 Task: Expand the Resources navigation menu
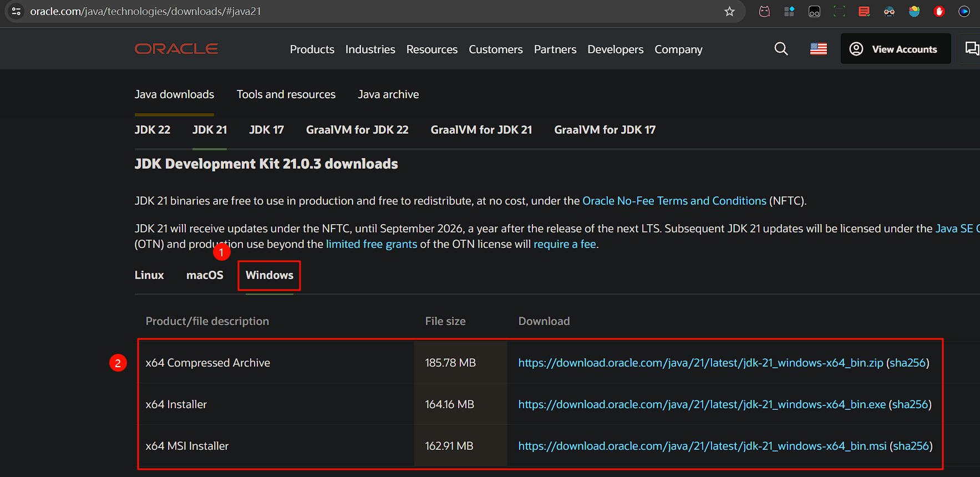tap(431, 49)
